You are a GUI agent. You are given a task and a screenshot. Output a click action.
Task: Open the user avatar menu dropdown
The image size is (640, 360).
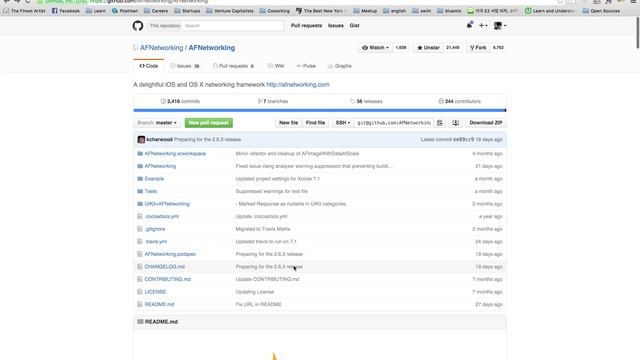pos(500,26)
